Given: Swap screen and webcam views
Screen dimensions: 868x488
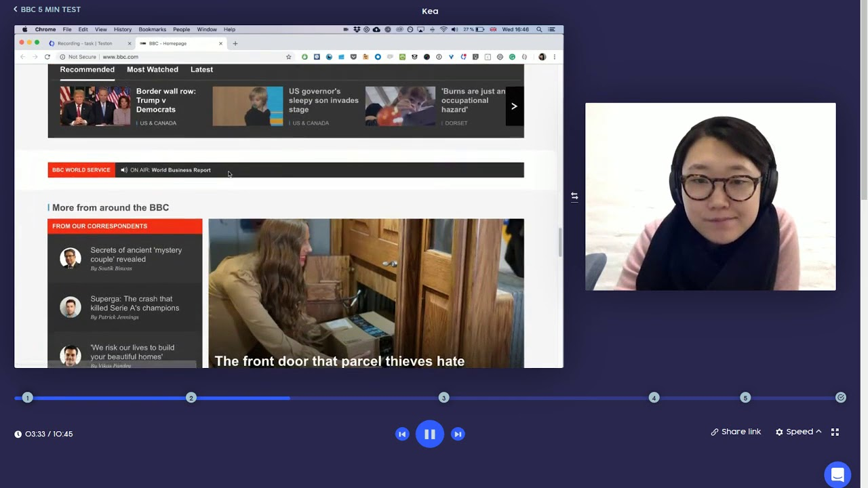Looking at the screenshot, I should click(x=574, y=197).
